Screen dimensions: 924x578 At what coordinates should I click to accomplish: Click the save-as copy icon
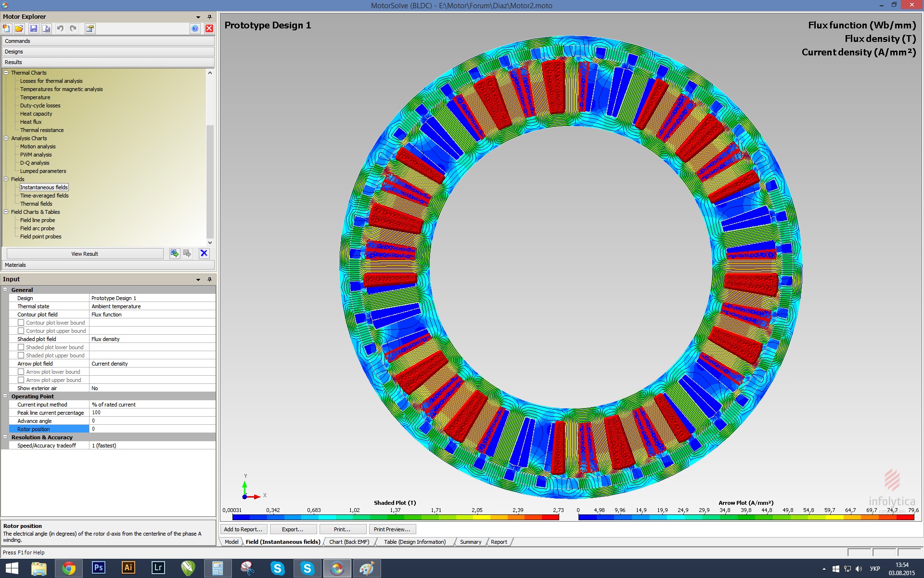click(x=46, y=28)
